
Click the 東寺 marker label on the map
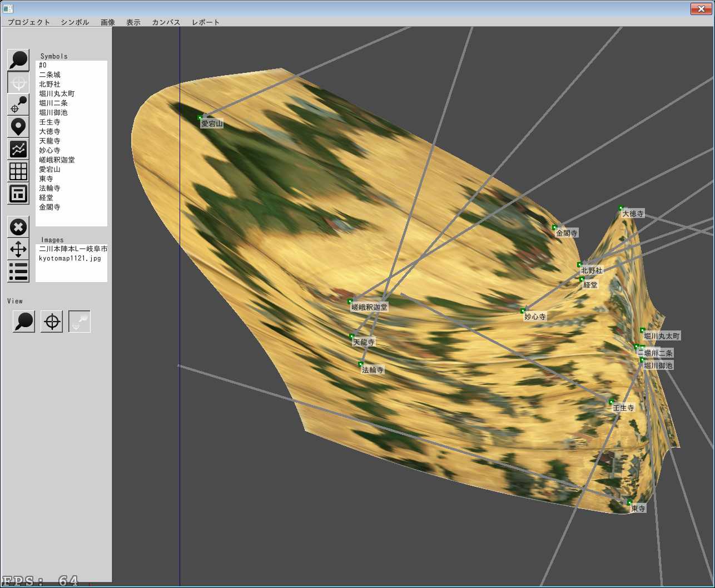click(x=638, y=508)
